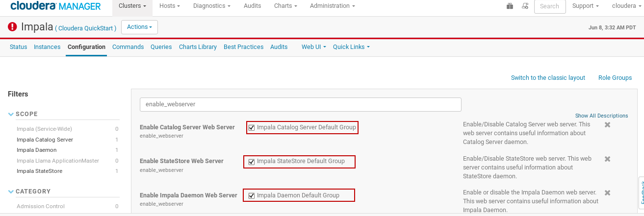Open the Best Practices tab
This screenshot has height=216, width=644.
tap(243, 47)
